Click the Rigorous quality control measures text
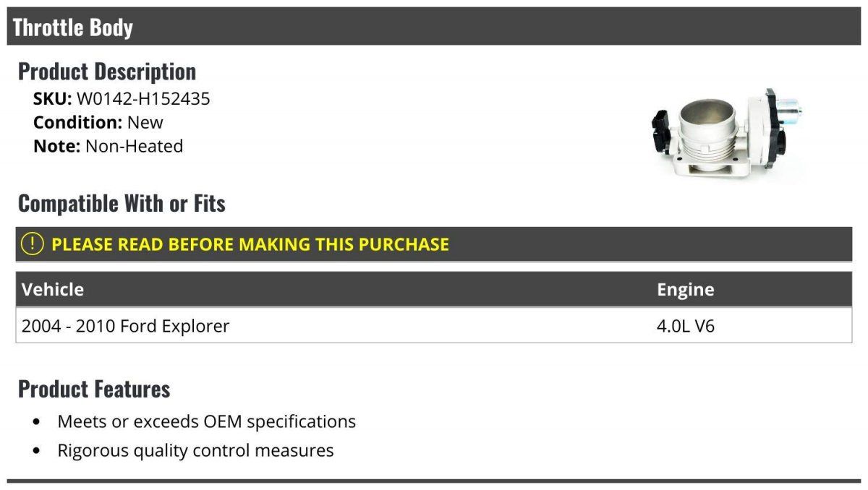This screenshot has height=490, width=868. tap(195, 451)
